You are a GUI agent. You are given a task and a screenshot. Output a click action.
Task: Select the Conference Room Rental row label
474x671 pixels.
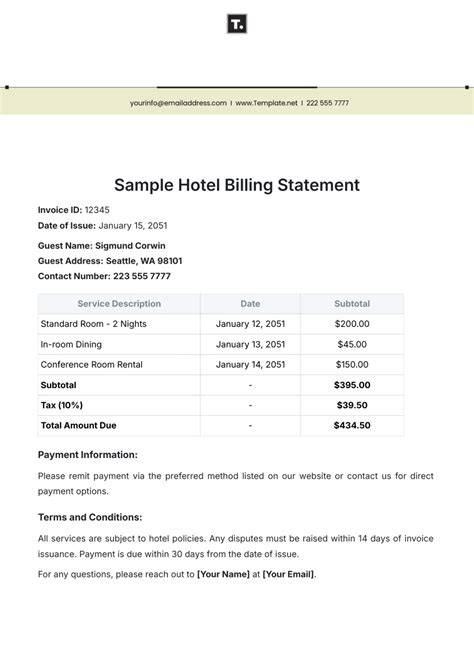tap(92, 365)
